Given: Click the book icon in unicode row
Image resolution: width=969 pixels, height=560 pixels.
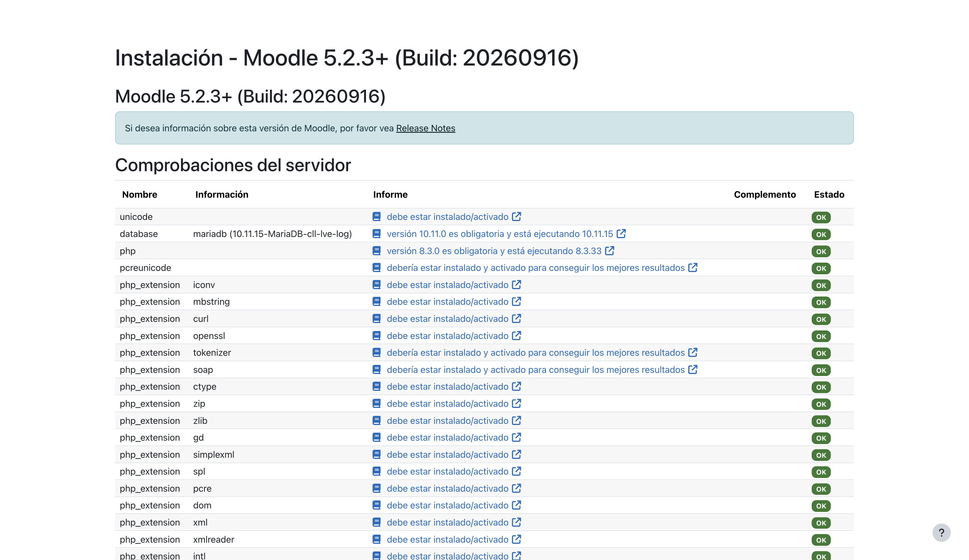Looking at the screenshot, I should (x=376, y=217).
